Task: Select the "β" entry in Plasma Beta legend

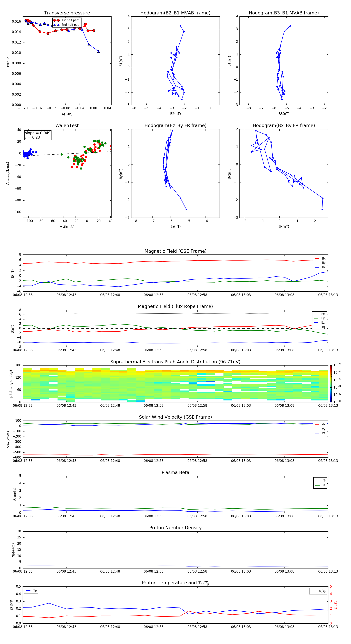Action: tap(320, 485)
